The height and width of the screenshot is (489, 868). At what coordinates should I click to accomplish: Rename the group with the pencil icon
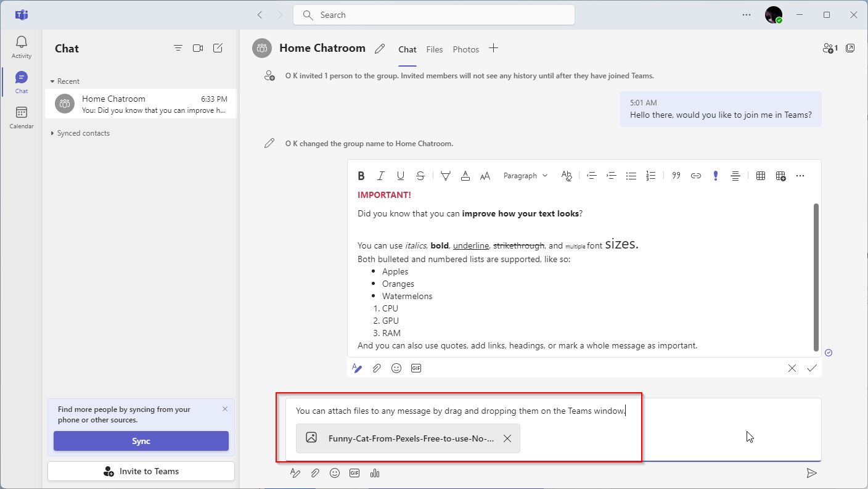[380, 49]
